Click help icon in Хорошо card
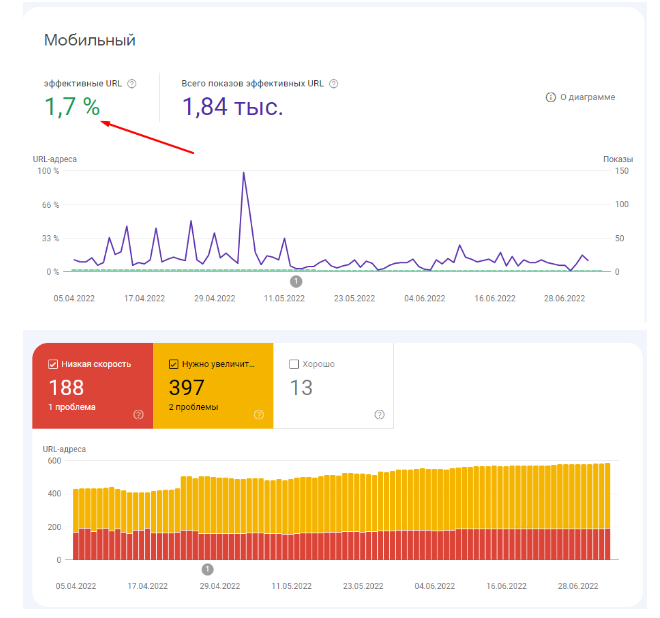 379,415
